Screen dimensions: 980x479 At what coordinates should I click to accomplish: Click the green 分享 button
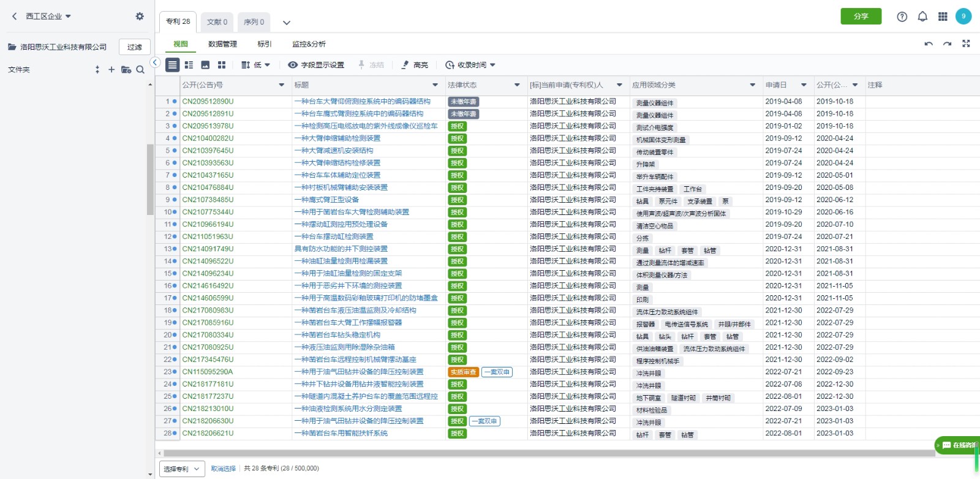tap(861, 17)
